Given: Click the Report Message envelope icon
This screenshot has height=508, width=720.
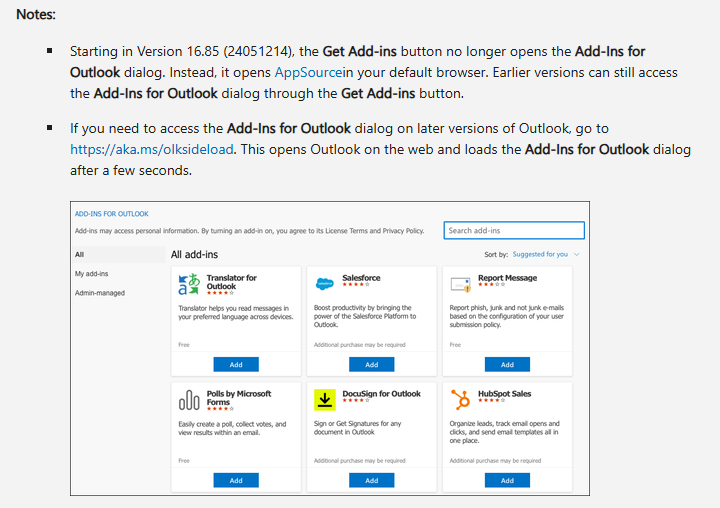Looking at the screenshot, I should 461,285.
